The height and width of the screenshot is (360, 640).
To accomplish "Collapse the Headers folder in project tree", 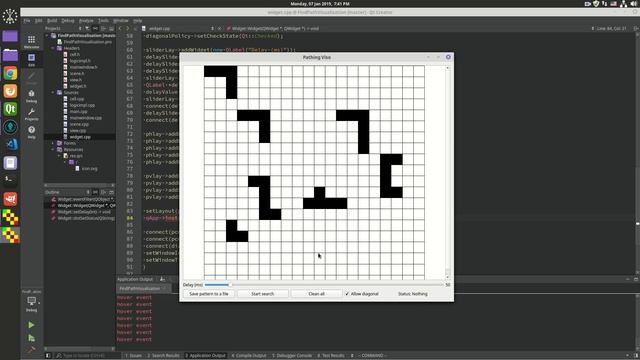I will coord(53,48).
